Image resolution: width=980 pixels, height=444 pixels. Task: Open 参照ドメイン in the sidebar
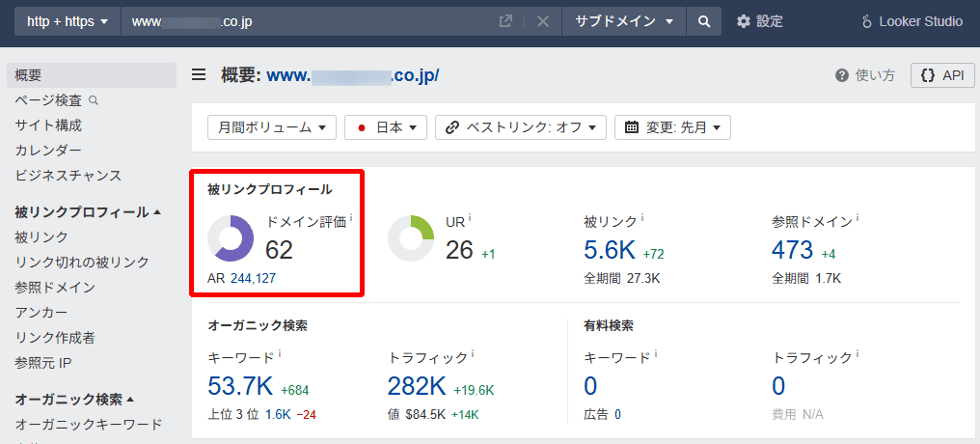pos(55,287)
